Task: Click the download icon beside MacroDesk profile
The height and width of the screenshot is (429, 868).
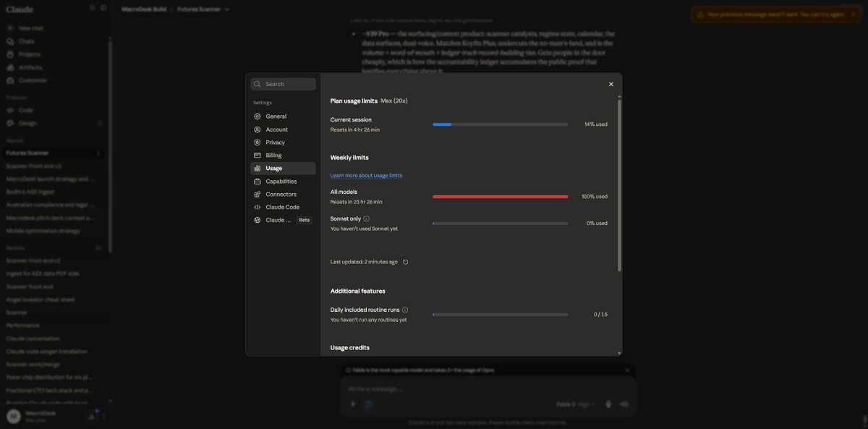Action: pyautogui.click(x=92, y=416)
